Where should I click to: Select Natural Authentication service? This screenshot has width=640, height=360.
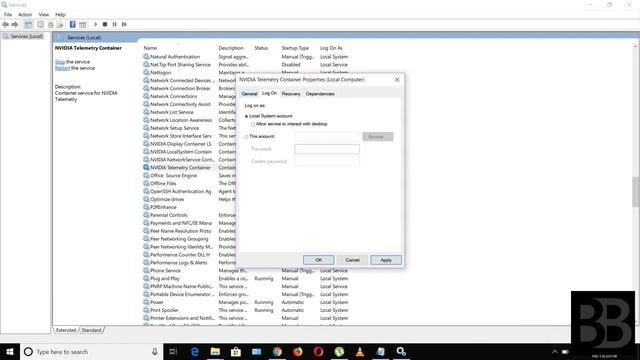[x=175, y=57]
